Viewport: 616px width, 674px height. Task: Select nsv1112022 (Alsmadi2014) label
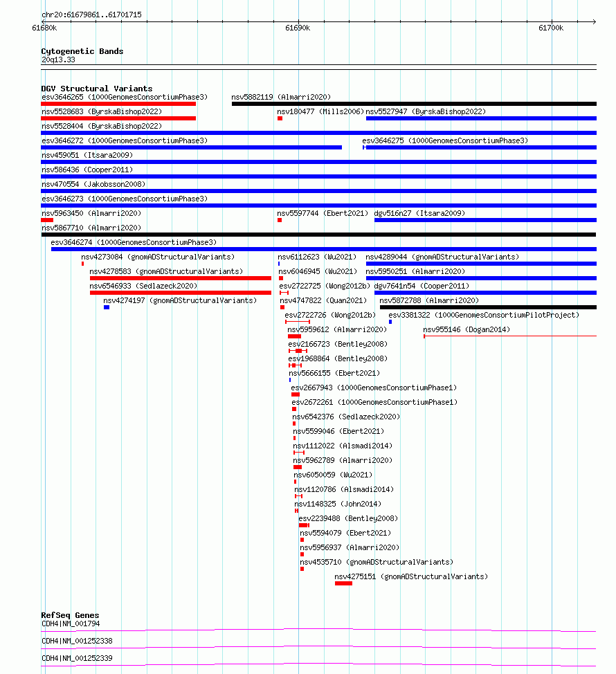343,446
